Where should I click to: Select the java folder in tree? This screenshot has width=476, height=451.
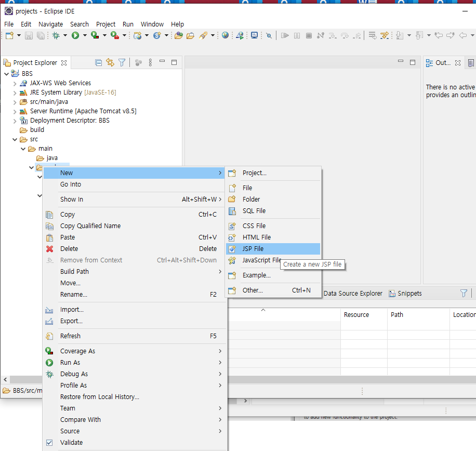[47, 158]
